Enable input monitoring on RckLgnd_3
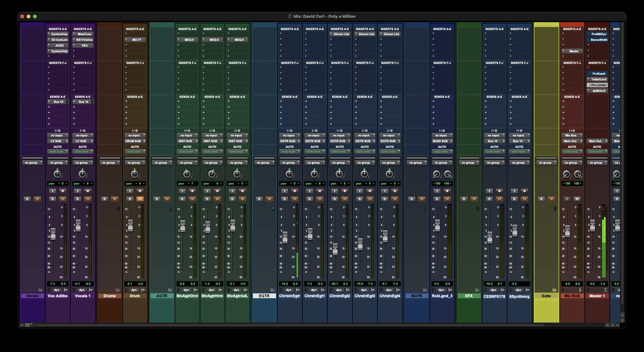Image resolution: width=644 pixels, height=352 pixels. point(437,191)
